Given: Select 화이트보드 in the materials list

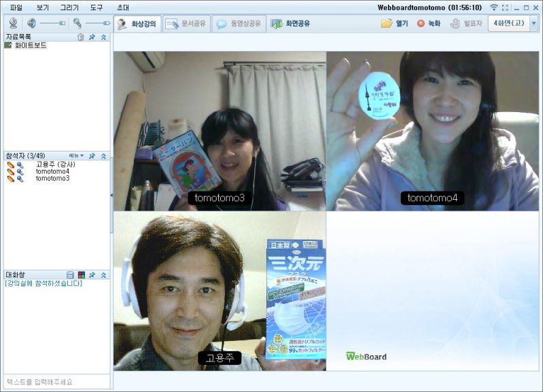Looking at the screenshot, I should pyautogui.click(x=31, y=46).
